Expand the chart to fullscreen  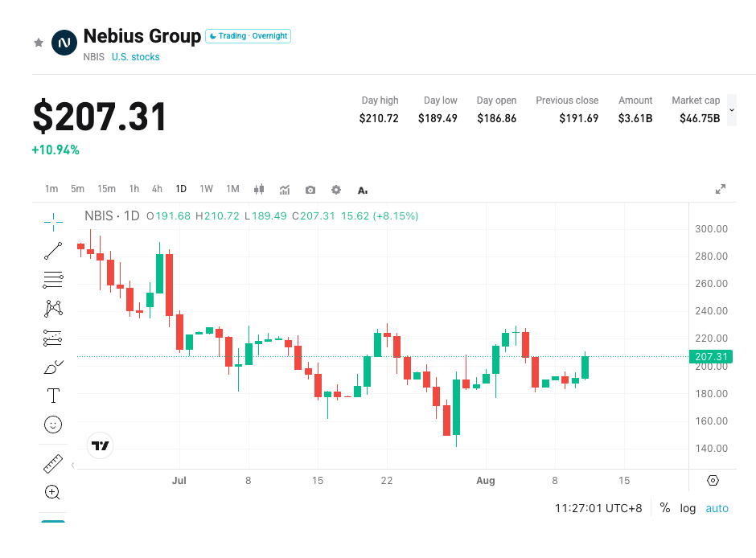pyautogui.click(x=721, y=189)
